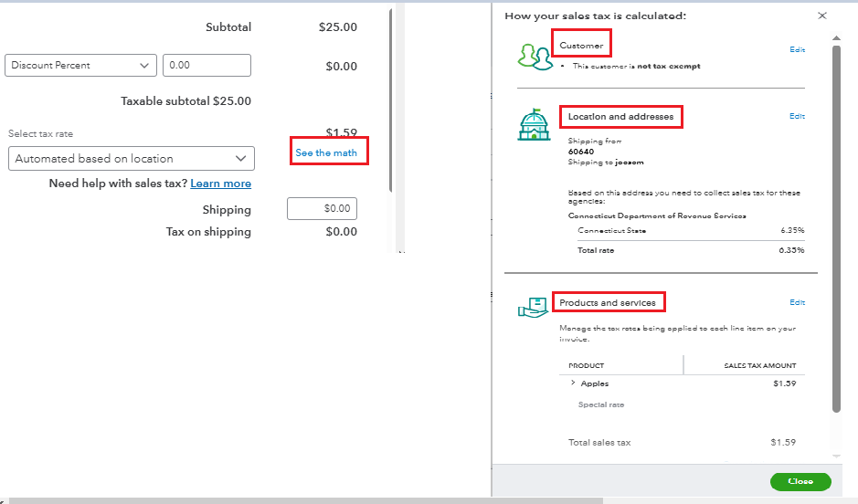Click the Total rate row
Viewport: 858px width, 504px height.
point(691,250)
